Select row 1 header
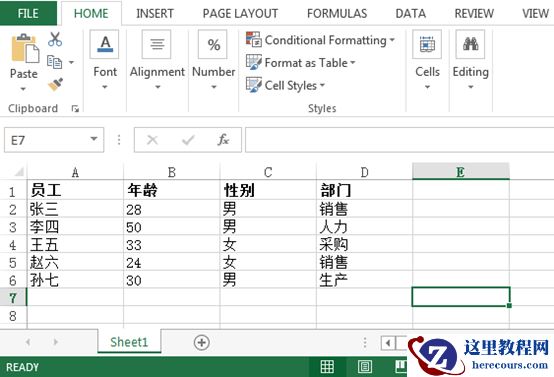The height and width of the screenshot is (377, 554). tap(13, 191)
